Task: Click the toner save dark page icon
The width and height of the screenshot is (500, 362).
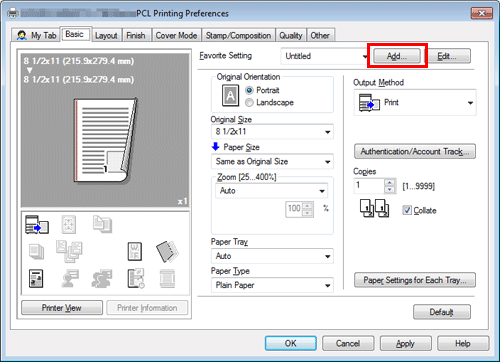Action: click(167, 251)
